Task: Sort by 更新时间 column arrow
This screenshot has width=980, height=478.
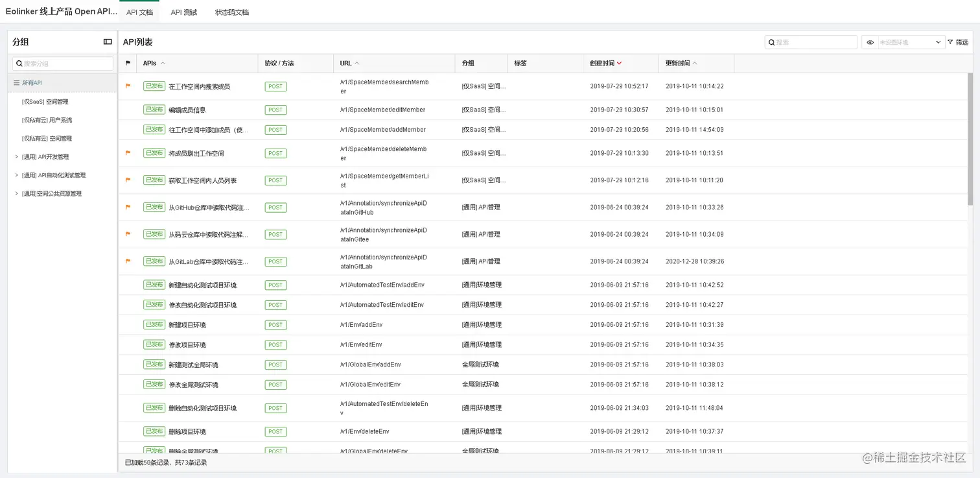Action: (695, 64)
